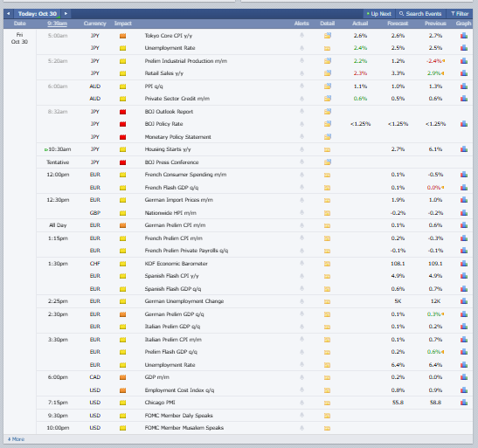Viewport: 478px width, 448px height.
Task: Toggle alert bell for GDP m/m
Action: click(x=301, y=377)
